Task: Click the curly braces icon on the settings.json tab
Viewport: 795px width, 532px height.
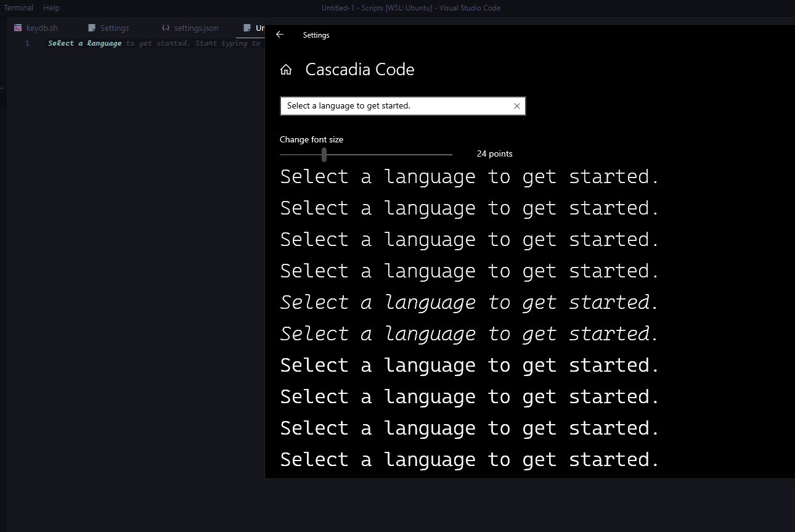Action: 165,28
